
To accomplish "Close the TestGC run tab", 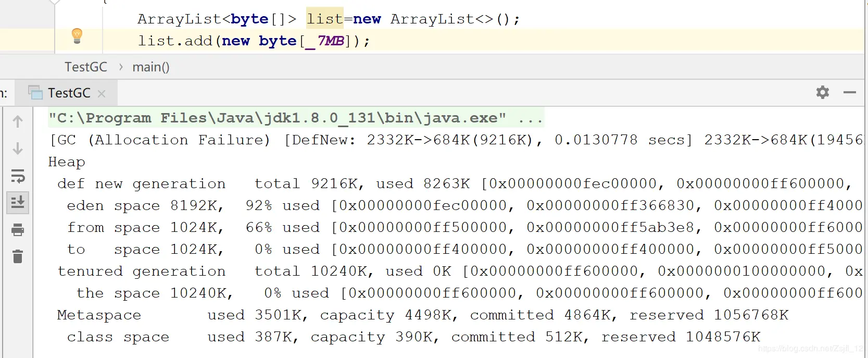I will tap(102, 94).
